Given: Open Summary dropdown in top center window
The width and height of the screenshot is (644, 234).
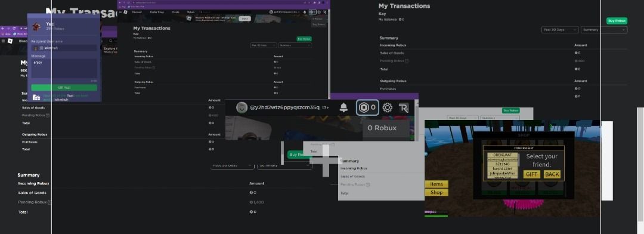Looking at the screenshot, I should point(295,45).
